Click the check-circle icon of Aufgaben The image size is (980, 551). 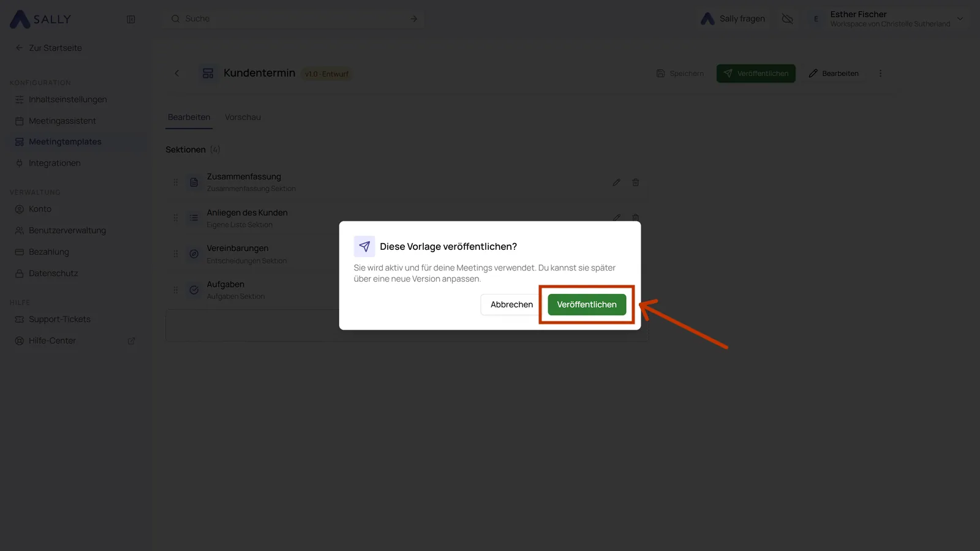coord(194,290)
